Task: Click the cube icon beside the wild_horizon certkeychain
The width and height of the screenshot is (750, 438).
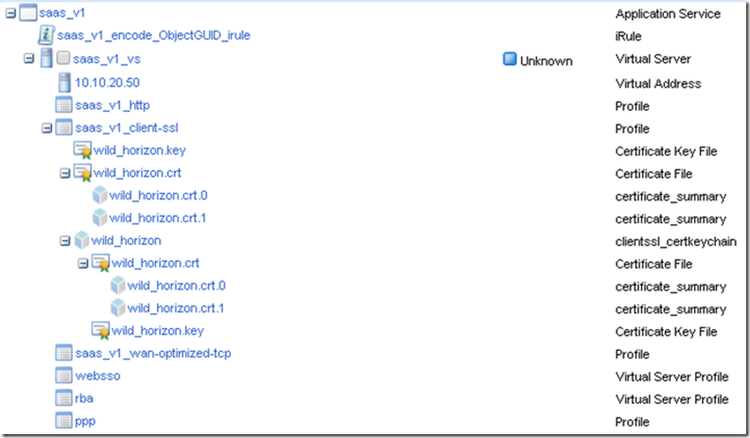Action: click(81, 240)
